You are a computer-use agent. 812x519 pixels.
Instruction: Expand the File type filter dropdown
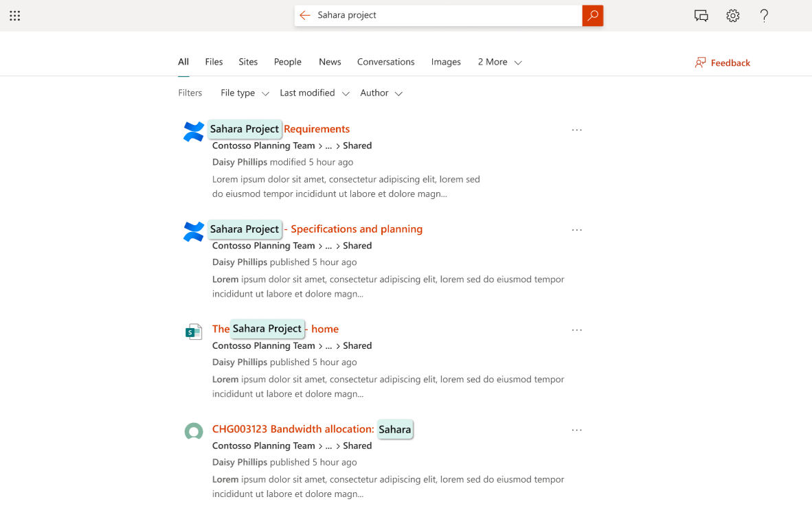pos(245,93)
